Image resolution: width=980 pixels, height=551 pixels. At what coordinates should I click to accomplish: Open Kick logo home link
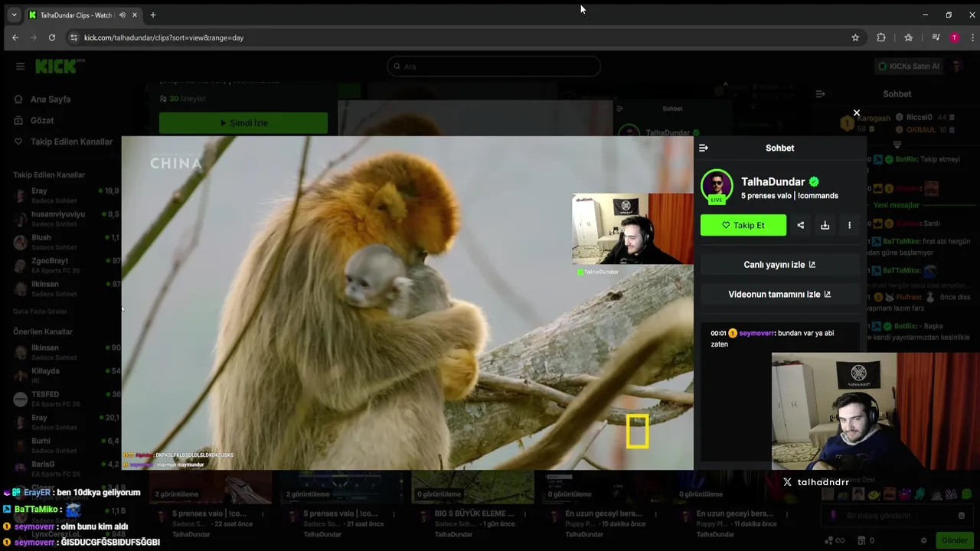[60, 67]
